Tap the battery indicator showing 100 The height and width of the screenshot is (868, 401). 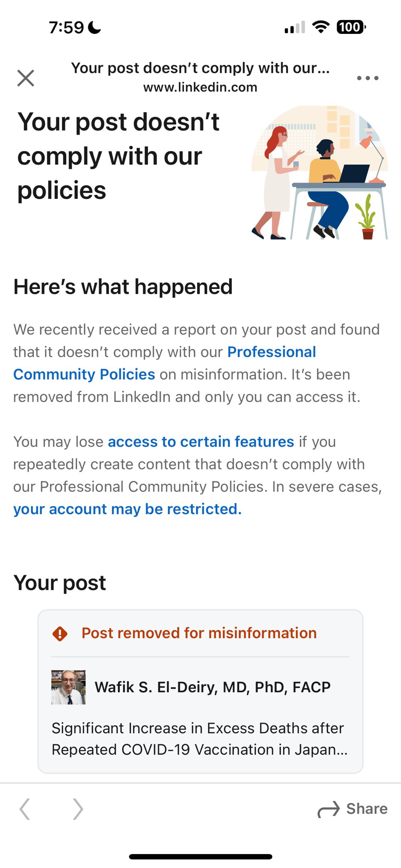(x=351, y=27)
